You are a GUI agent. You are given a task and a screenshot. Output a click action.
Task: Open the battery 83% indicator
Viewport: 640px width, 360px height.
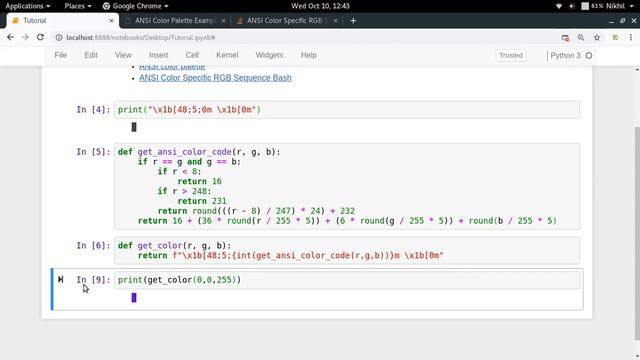point(592,6)
